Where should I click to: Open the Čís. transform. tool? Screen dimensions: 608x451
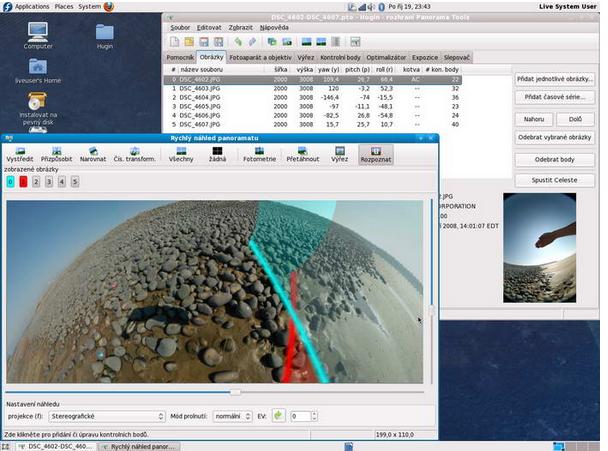(135, 154)
